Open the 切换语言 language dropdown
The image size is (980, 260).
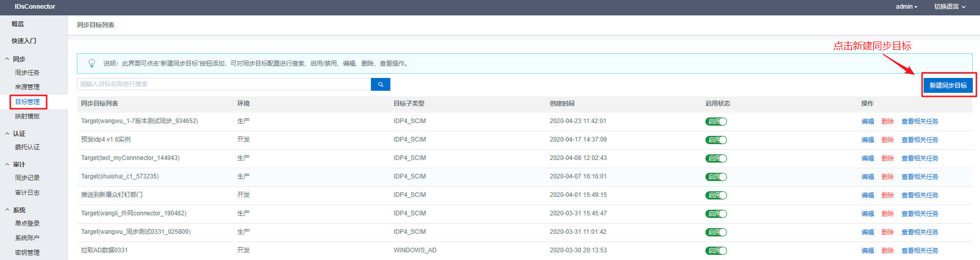[x=949, y=7]
